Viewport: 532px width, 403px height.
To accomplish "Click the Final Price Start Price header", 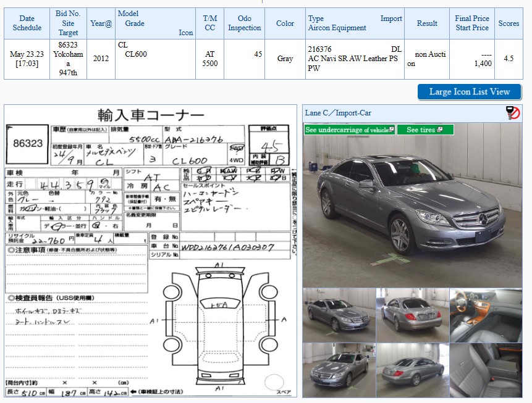I will (x=472, y=23).
